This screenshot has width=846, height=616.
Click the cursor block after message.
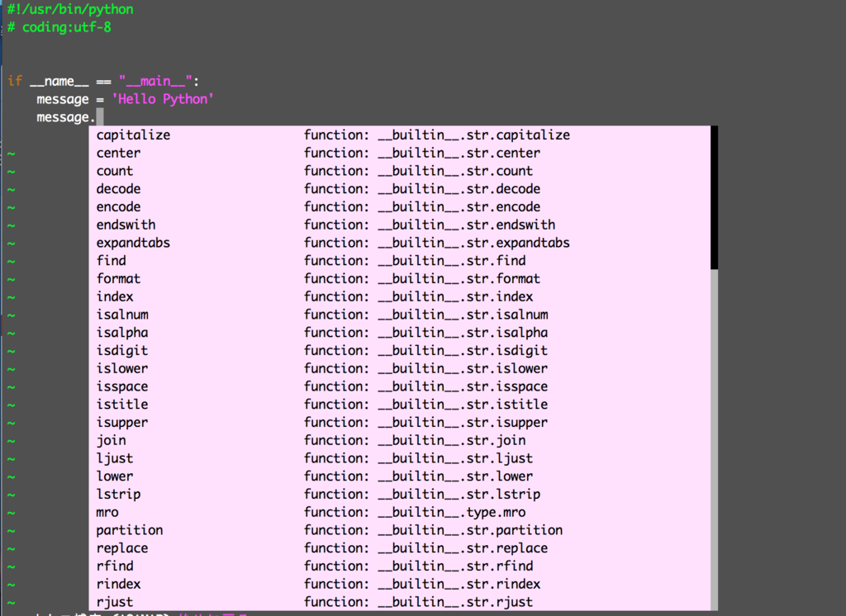click(100, 117)
